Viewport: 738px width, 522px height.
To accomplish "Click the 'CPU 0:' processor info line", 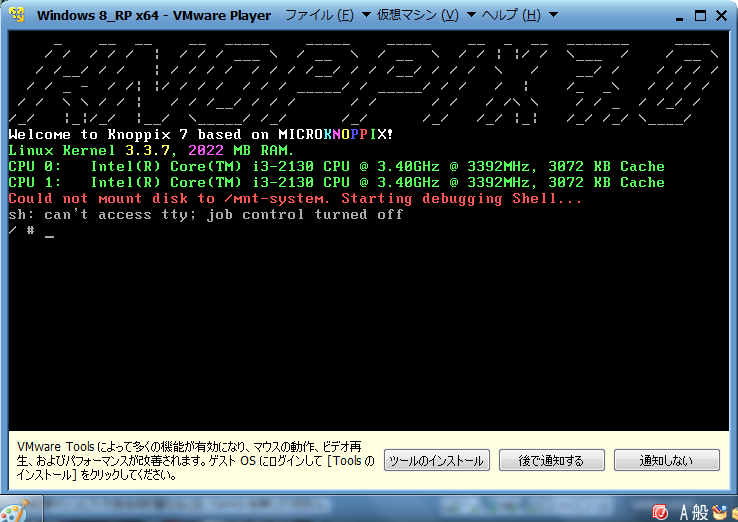I will [x=337, y=167].
